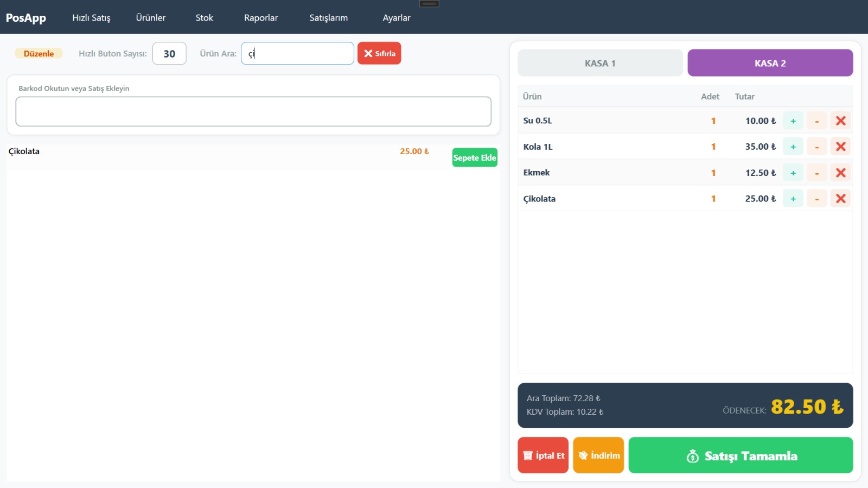Remove Ekmek from the cart
Image resolution: width=868 pixels, height=488 pixels.
[x=840, y=173]
